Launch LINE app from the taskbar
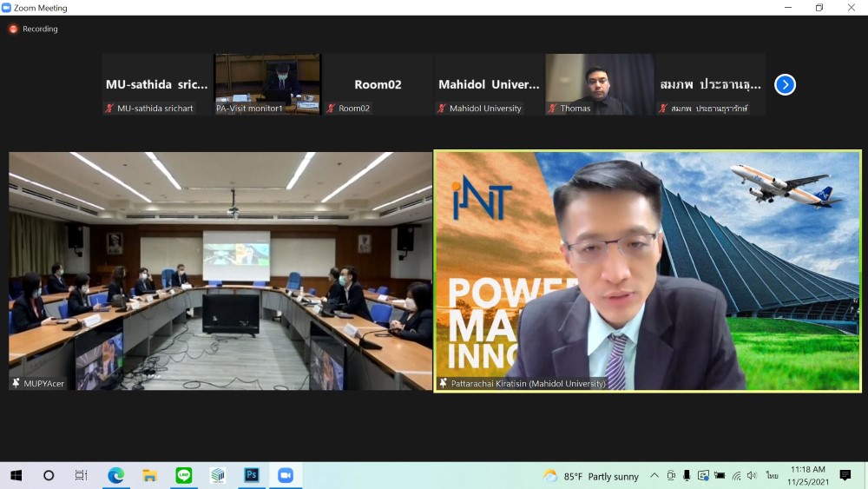 pos(183,475)
